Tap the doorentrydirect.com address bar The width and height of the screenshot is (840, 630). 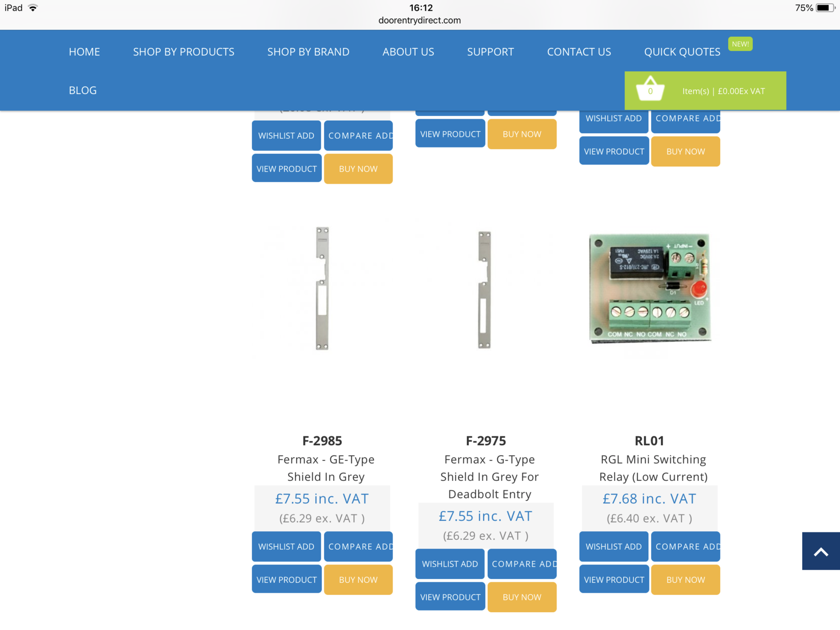click(x=419, y=20)
